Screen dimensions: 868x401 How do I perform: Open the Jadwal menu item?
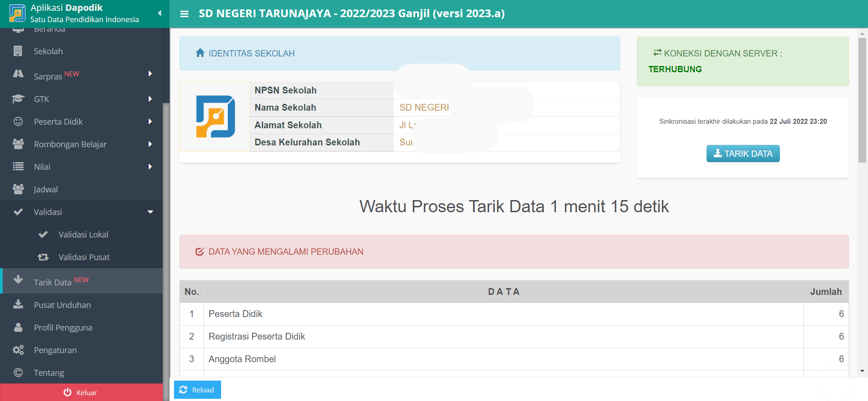(x=81, y=189)
